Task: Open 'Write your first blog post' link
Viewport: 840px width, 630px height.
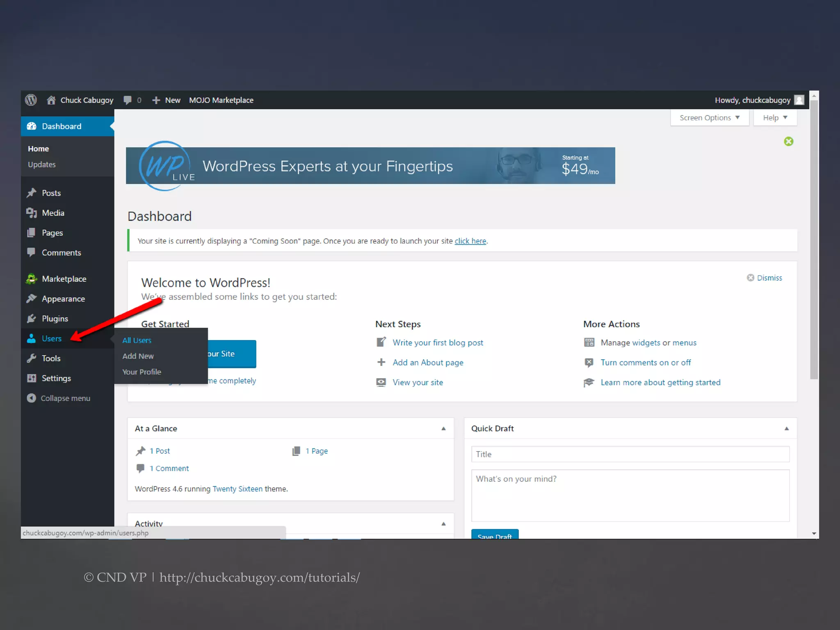Action: tap(438, 342)
